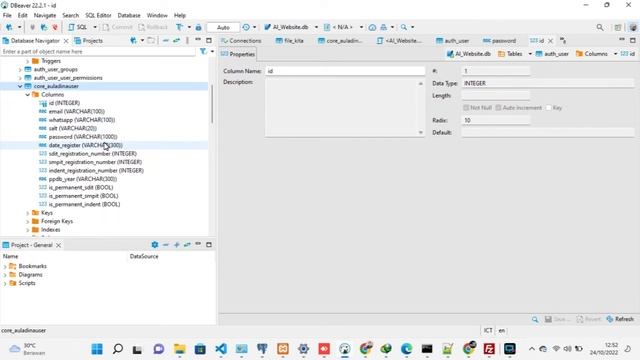Expand the Triggers folder

coord(28,61)
